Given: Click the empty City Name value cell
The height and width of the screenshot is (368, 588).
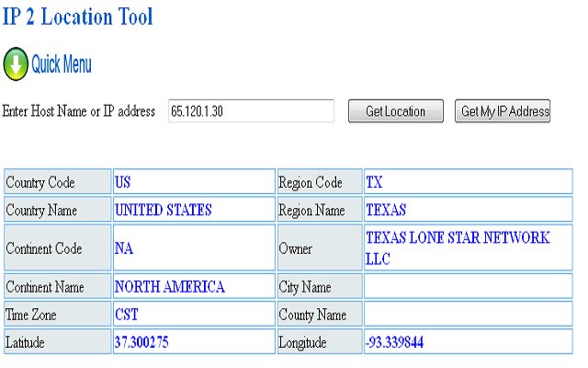Looking at the screenshot, I should pyautogui.click(x=469, y=286).
